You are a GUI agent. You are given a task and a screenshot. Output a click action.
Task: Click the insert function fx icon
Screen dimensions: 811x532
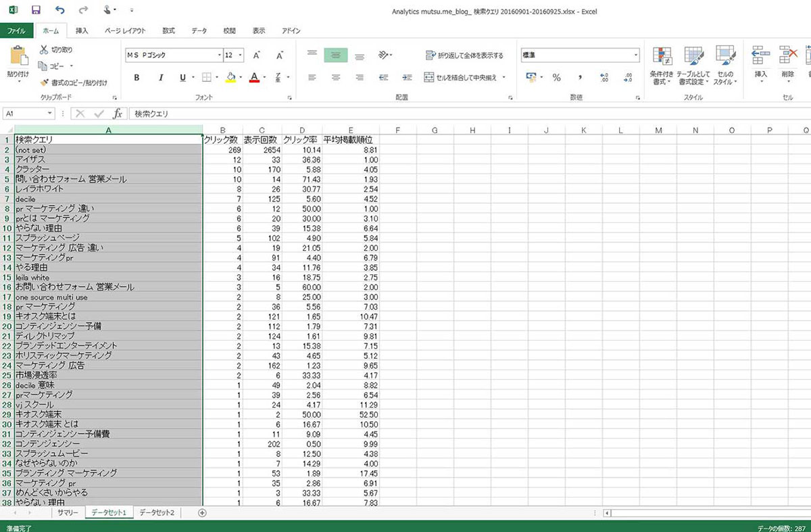pyautogui.click(x=117, y=114)
